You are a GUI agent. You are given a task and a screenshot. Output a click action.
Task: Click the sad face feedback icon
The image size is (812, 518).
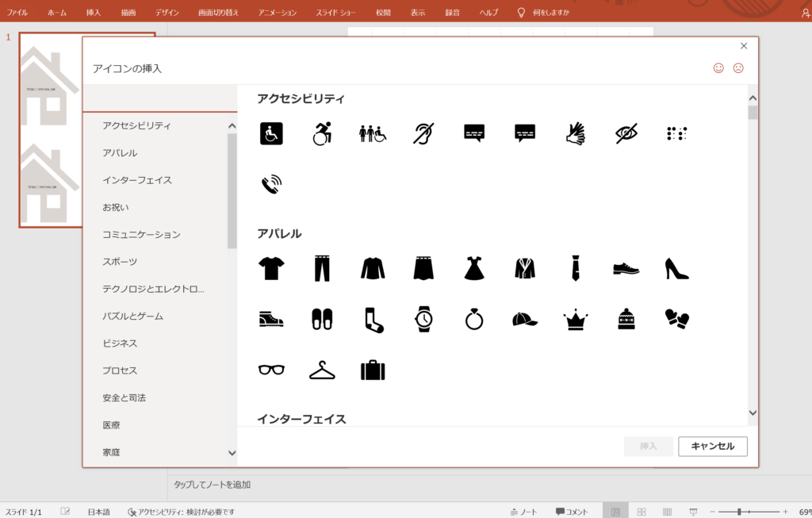(x=738, y=68)
